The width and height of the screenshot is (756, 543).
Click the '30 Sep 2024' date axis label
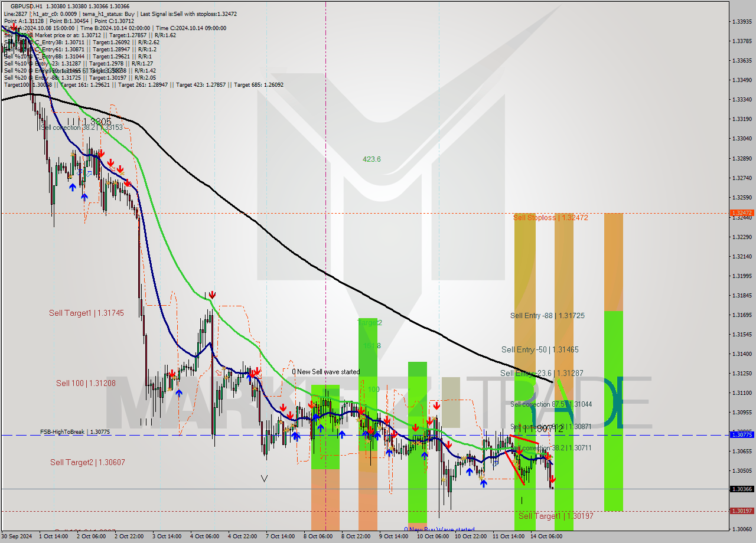click(x=17, y=537)
